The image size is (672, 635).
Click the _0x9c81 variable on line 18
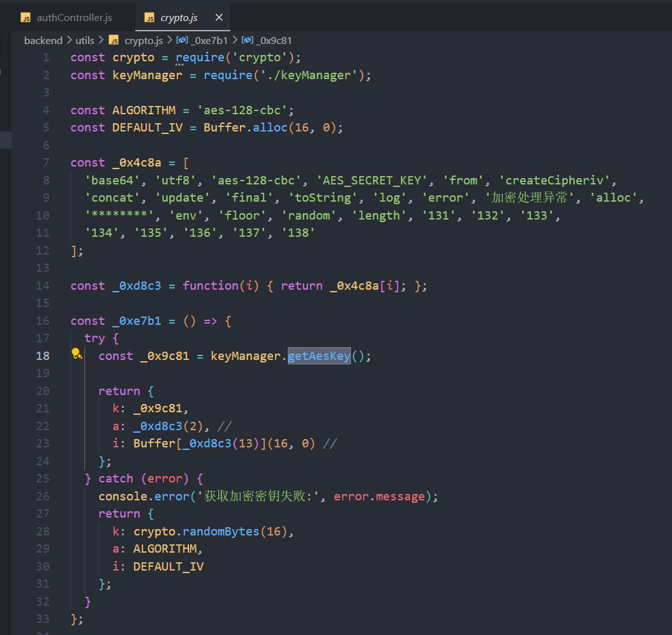tap(165, 356)
